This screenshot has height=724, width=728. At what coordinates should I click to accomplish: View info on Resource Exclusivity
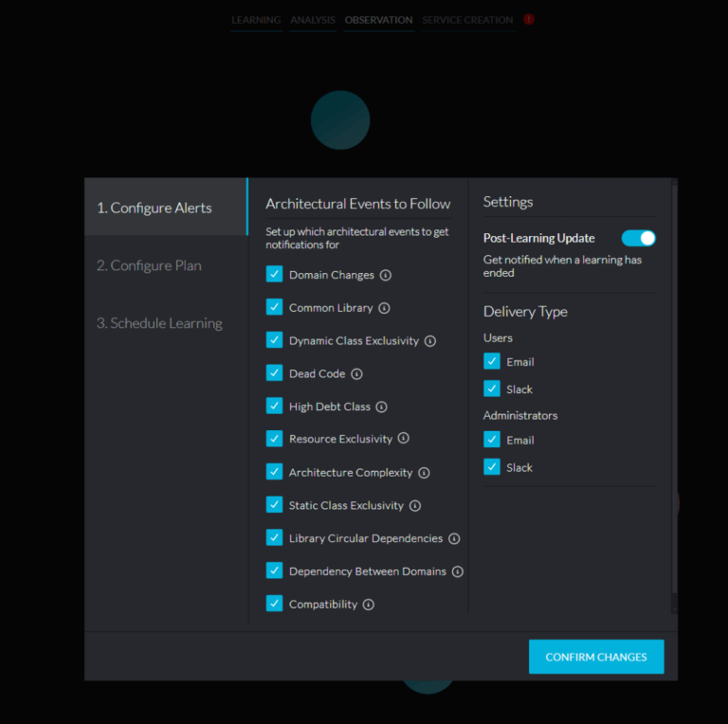coord(403,439)
